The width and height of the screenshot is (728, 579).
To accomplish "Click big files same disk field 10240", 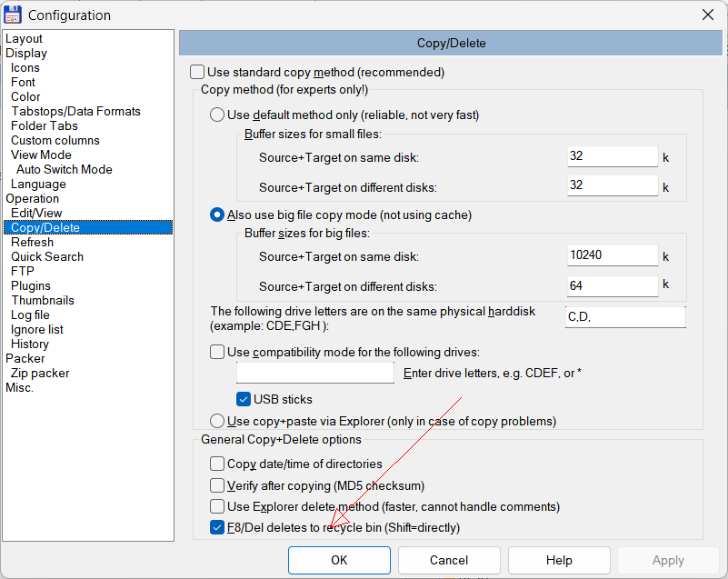I will [613, 255].
